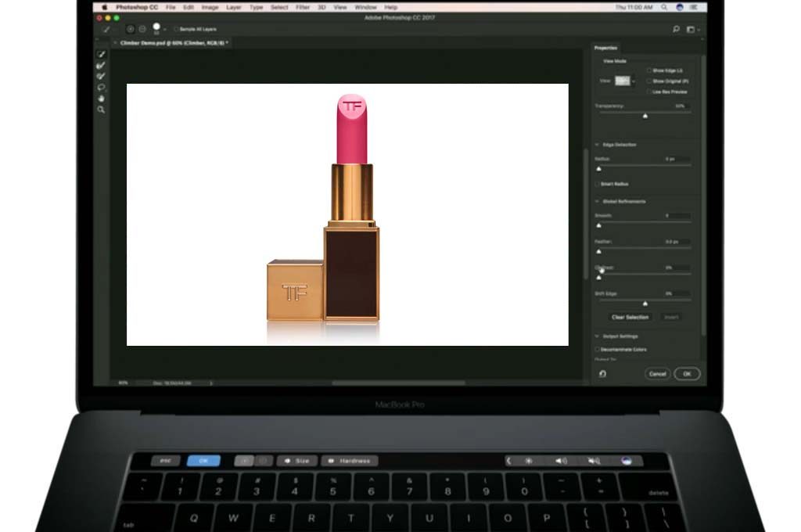Image resolution: width=801 pixels, height=532 pixels.
Task: Open the Edit menu
Action: click(189, 7)
